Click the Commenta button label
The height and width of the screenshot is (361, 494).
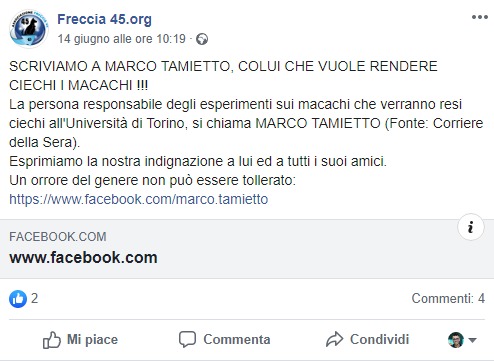pyautogui.click(x=237, y=340)
